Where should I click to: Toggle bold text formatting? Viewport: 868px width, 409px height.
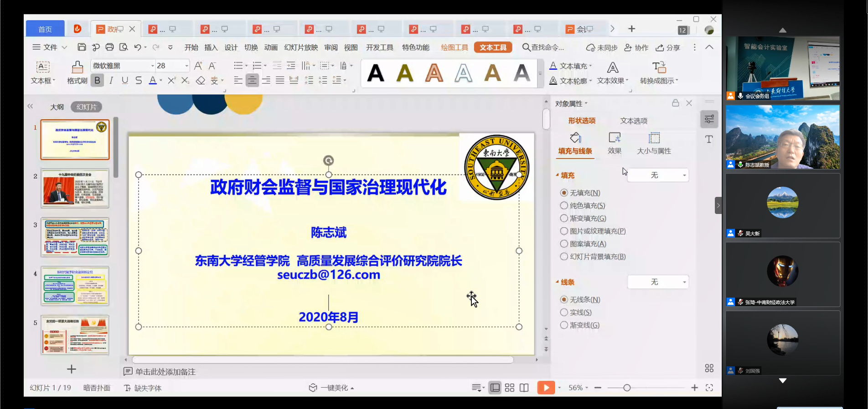tap(97, 81)
